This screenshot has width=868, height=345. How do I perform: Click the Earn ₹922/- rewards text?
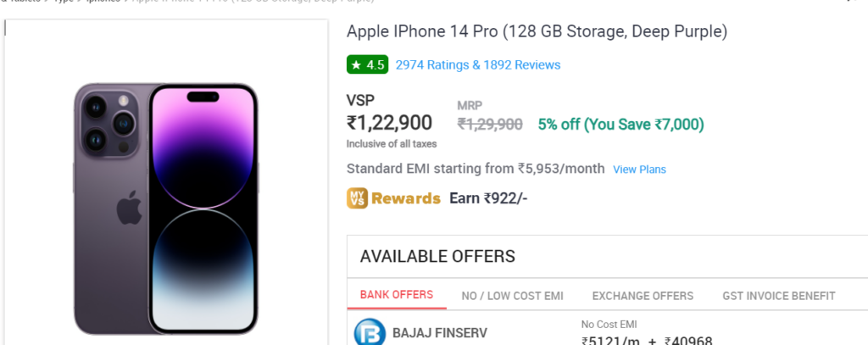[488, 198]
